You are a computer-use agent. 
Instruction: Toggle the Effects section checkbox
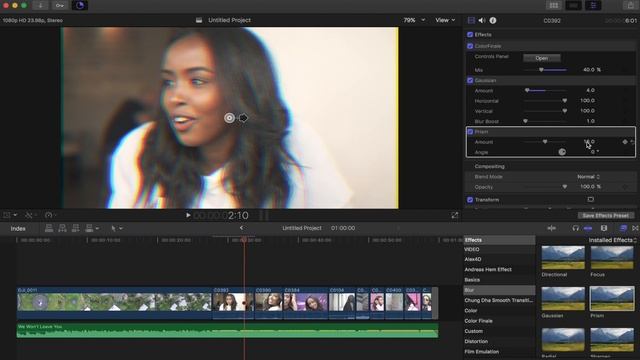(470, 35)
